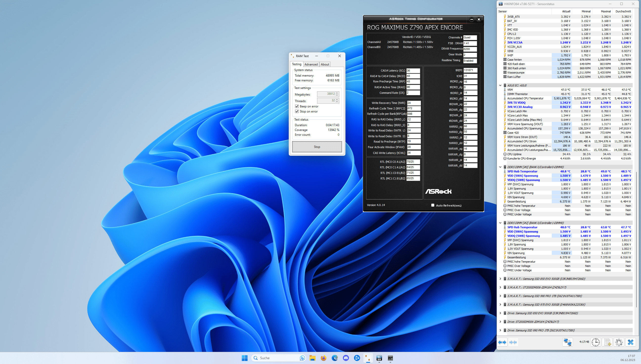
Task: Click Windows Start button
Action: click(245, 358)
